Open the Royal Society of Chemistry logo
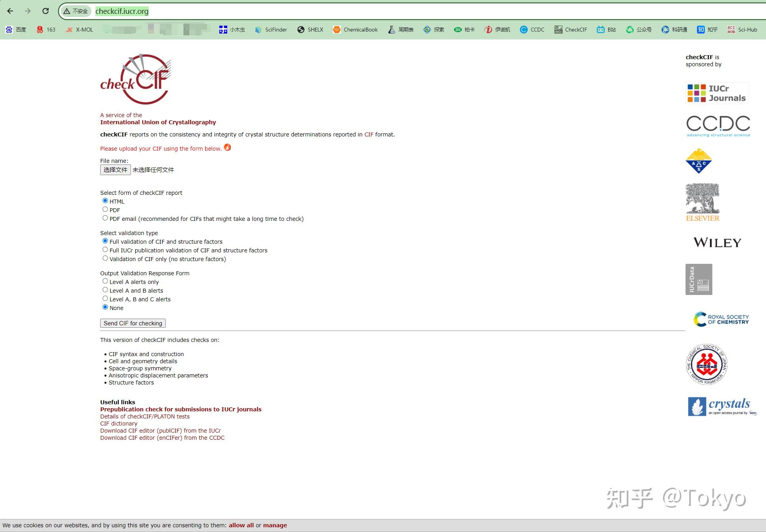 pyautogui.click(x=721, y=319)
